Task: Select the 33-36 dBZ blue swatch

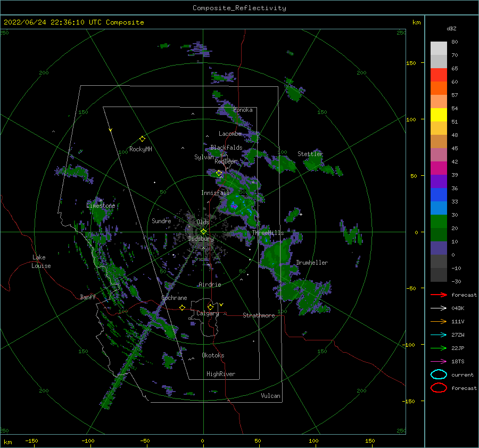Action: point(439,195)
